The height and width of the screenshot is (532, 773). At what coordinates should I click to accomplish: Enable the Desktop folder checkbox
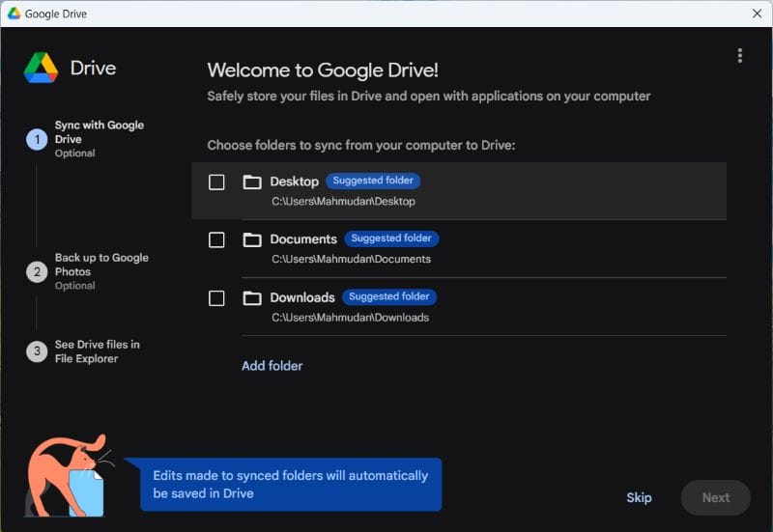216,182
